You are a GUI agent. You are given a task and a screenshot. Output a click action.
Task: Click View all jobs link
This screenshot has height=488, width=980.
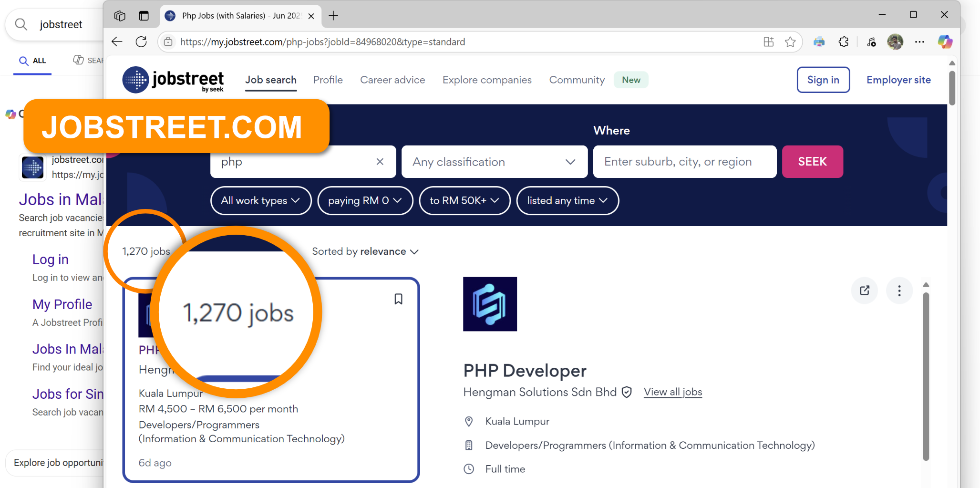673,392
